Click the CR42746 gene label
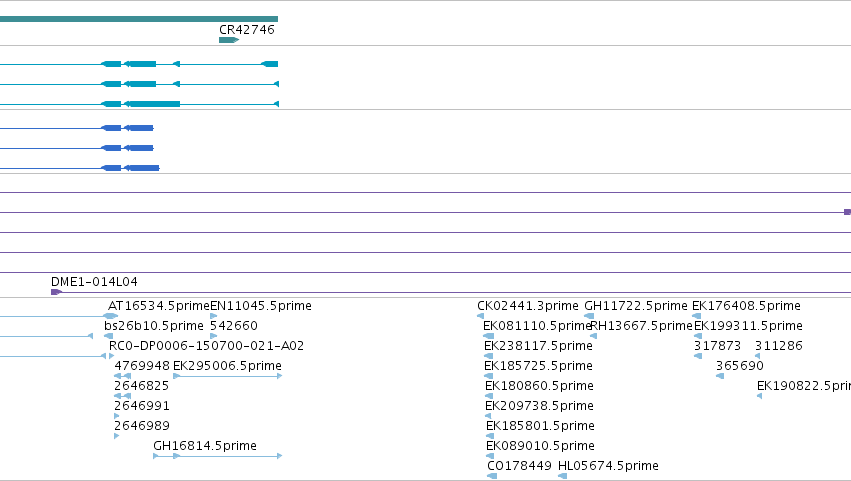Viewport: 851px width, 481px height. click(247, 30)
